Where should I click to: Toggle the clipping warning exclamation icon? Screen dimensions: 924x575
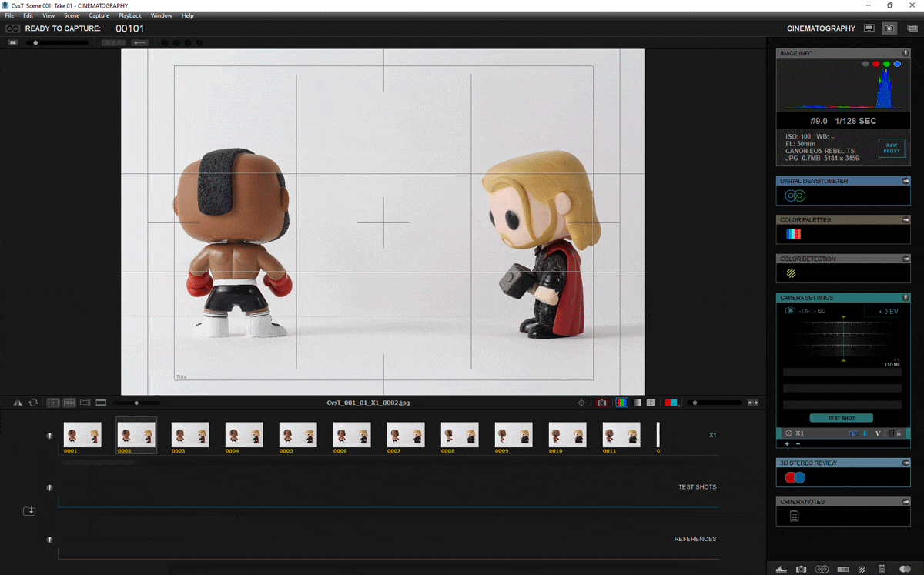651,403
